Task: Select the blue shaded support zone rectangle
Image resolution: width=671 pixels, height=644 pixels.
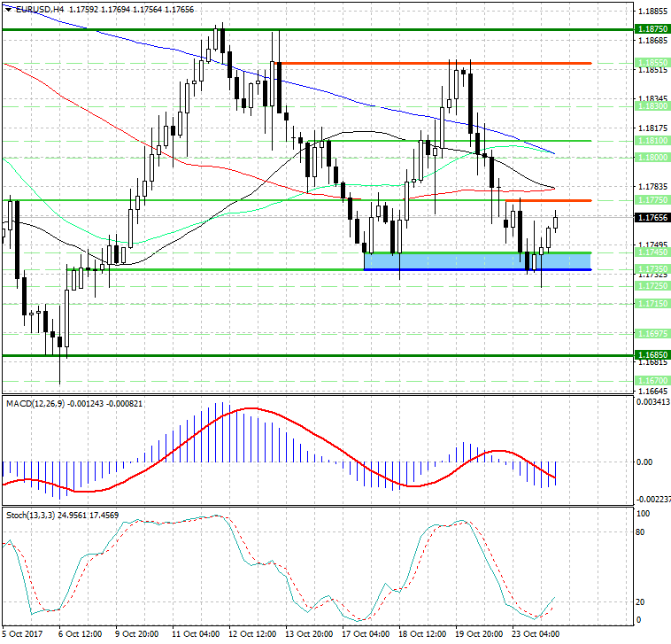Action: [x=460, y=261]
